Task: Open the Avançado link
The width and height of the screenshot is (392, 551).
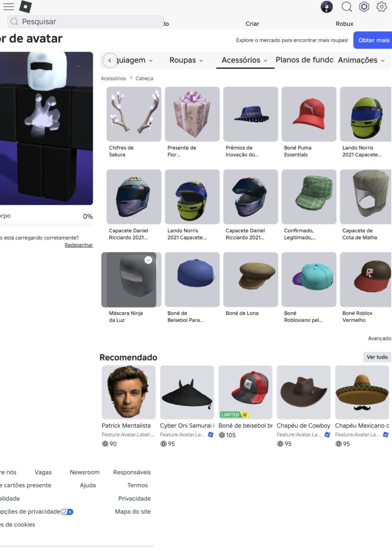Action: (x=379, y=338)
